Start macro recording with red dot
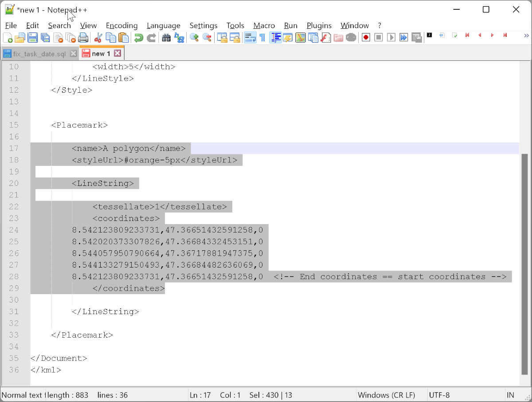The image size is (532, 402). pyautogui.click(x=366, y=38)
